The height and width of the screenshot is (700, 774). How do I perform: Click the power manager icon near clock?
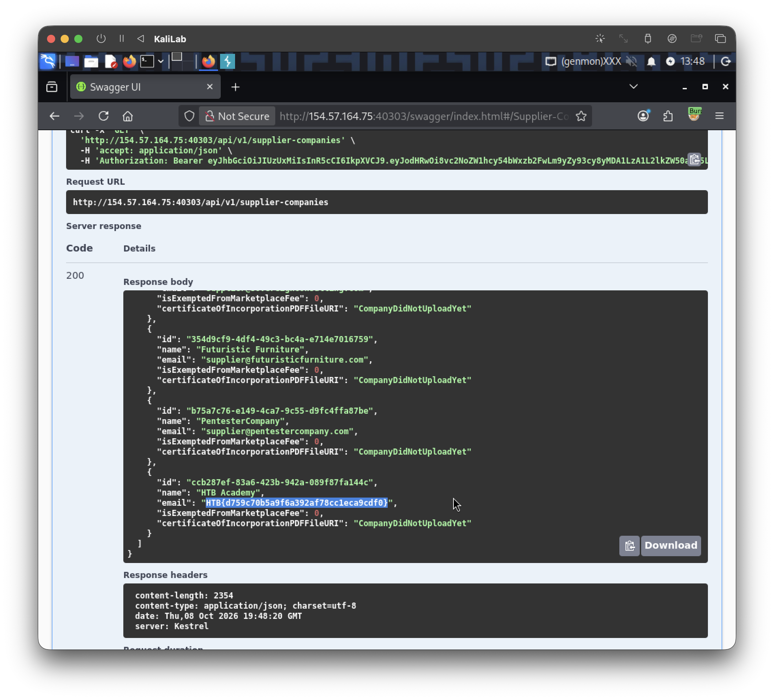coord(670,61)
